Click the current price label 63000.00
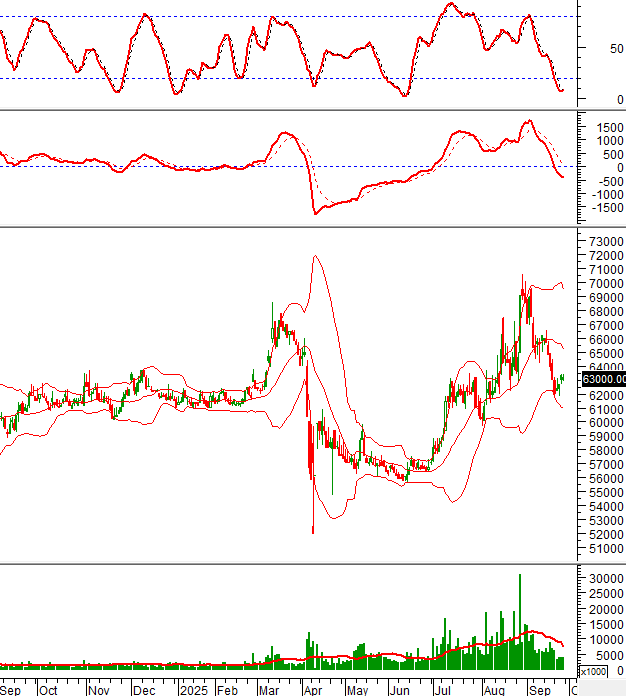Viewport: 626px width, 696px height. [x=603, y=379]
